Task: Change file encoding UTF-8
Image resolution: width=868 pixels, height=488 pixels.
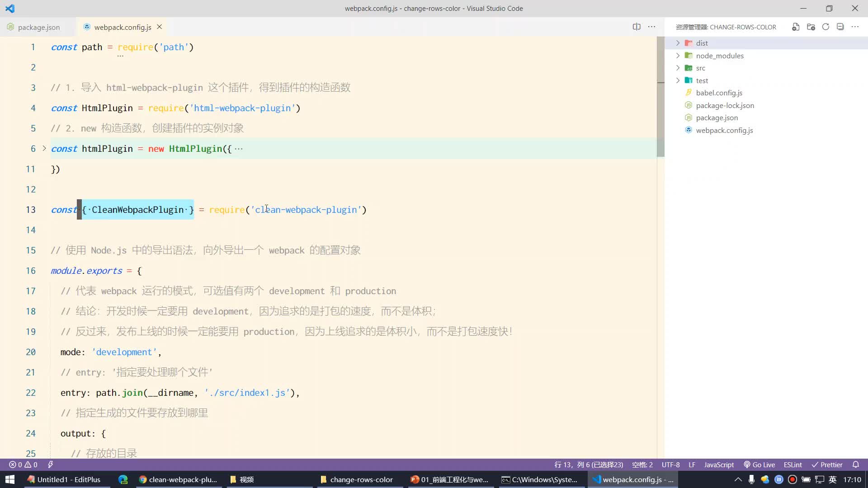Action: click(670, 465)
